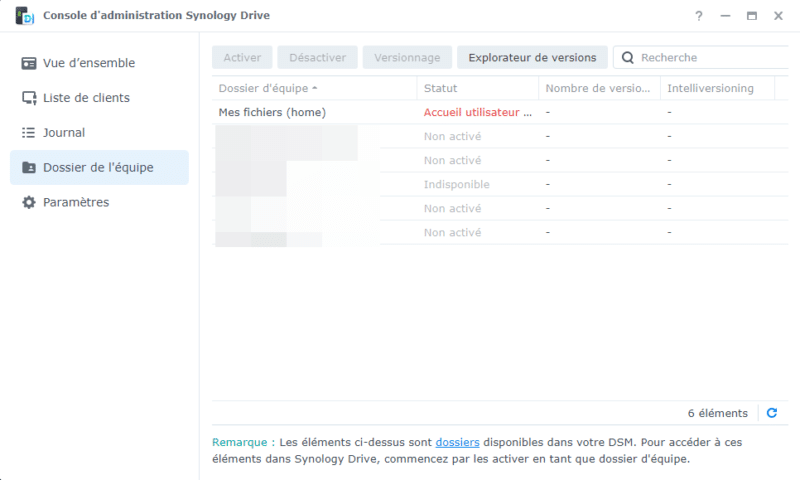Open the Vue d'ensemble section
Viewport: 800px width, 480px height.
[99, 63]
